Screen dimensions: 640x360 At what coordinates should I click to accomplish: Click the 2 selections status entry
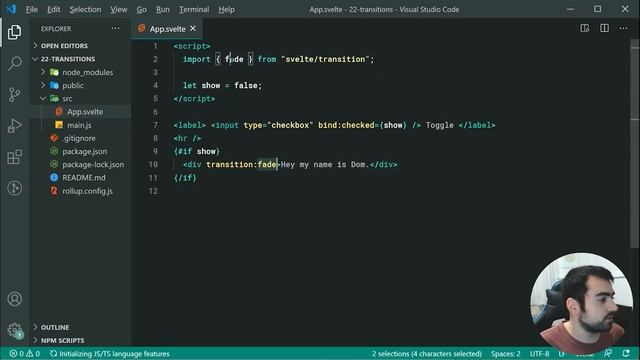pyautogui.click(x=426, y=353)
